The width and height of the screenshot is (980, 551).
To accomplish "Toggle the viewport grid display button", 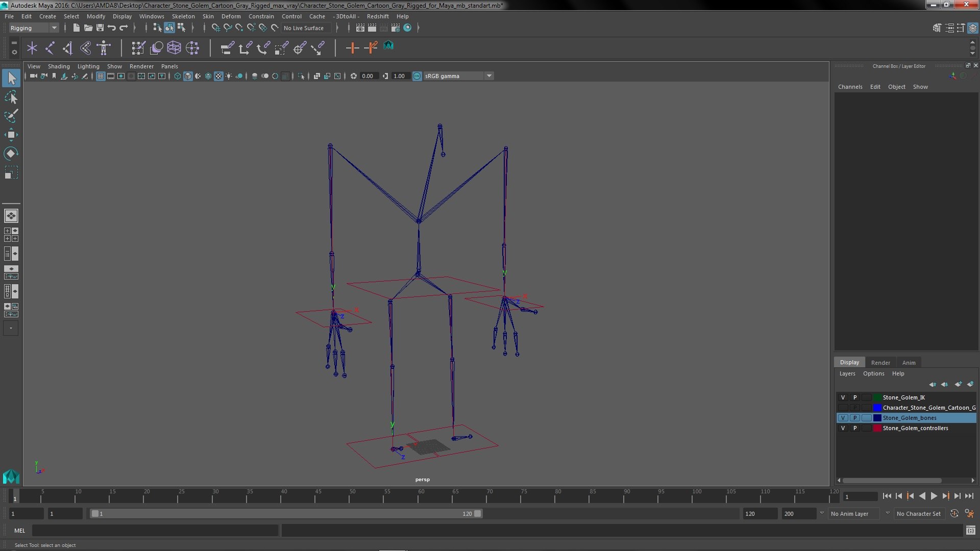I will pyautogui.click(x=100, y=76).
